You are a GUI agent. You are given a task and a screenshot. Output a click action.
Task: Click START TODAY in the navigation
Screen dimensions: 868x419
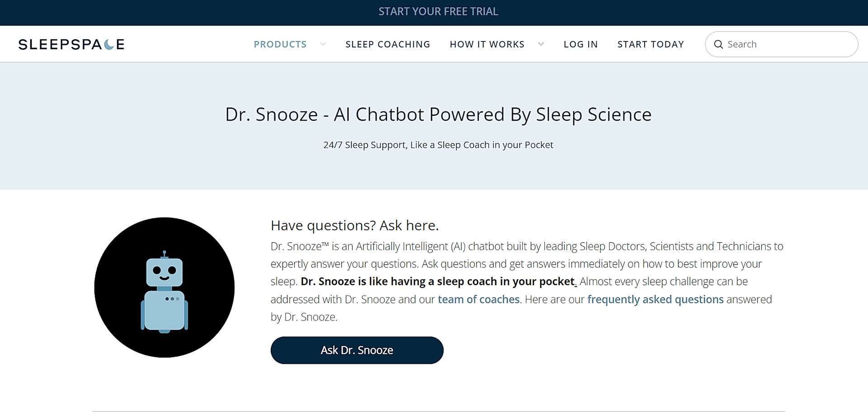coord(651,44)
